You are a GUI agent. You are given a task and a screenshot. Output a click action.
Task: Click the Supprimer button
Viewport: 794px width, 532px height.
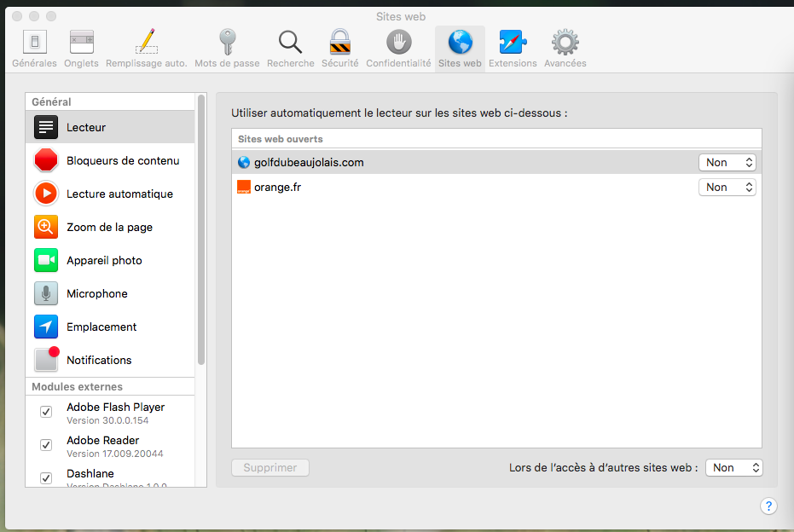click(270, 467)
